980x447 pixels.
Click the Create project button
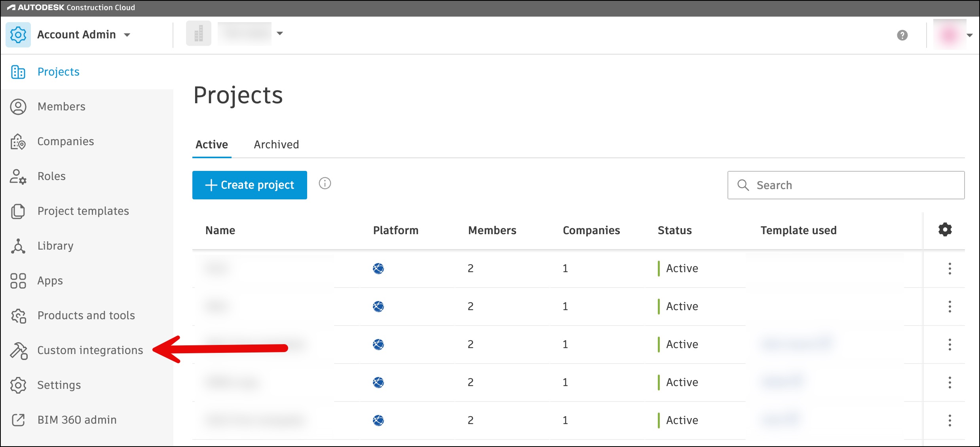click(250, 185)
